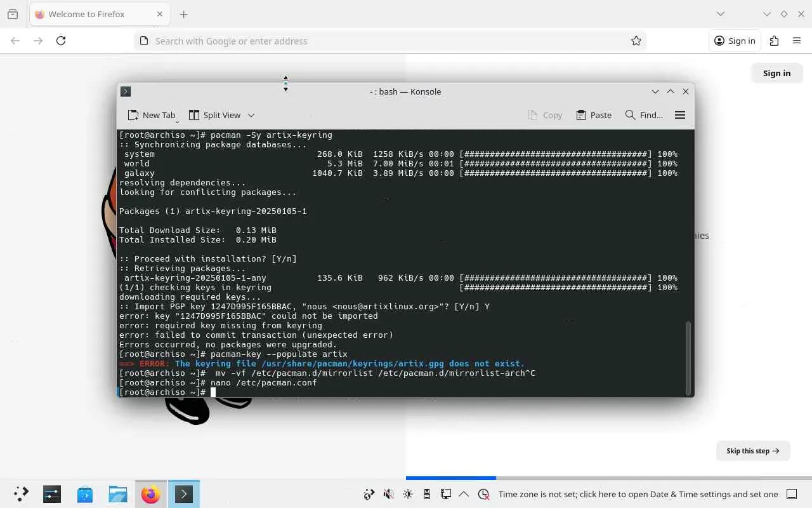Open the screen brightness tray icon
Image resolution: width=812 pixels, height=508 pixels.
tap(407, 494)
